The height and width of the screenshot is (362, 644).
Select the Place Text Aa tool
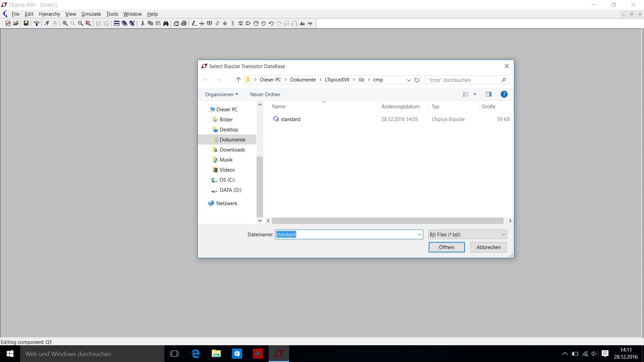[x=302, y=23]
